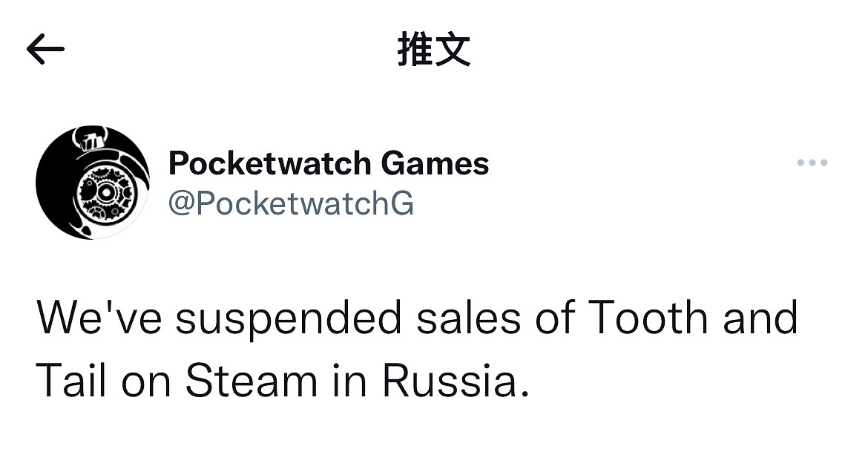Click the word "on" before Steam
This screenshot has width=868, height=455.
coord(145,382)
